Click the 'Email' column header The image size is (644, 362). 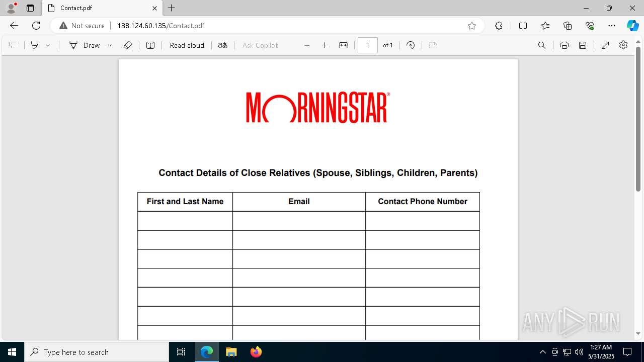[x=299, y=201]
